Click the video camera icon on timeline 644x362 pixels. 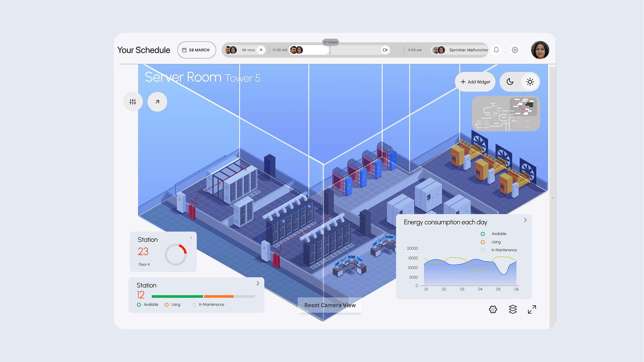click(x=385, y=50)
